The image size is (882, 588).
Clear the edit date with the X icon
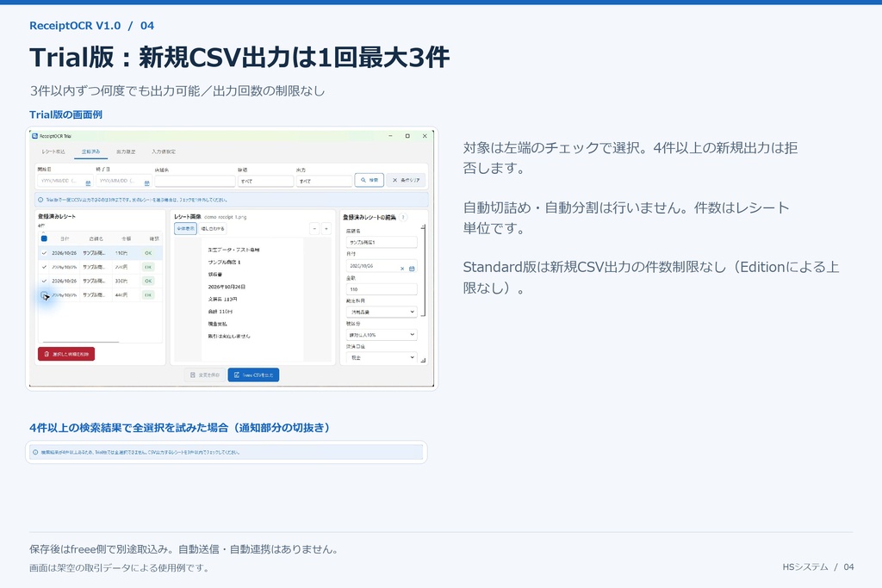point(402,269)
